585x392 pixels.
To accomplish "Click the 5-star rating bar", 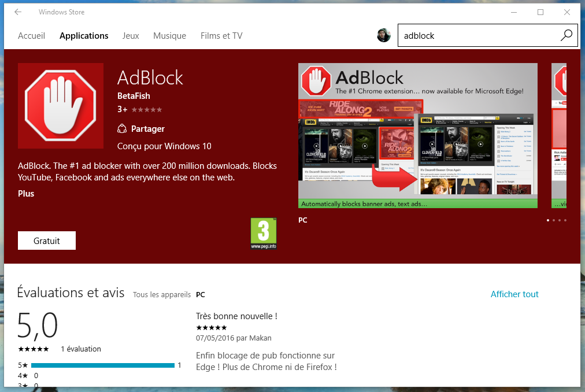I will point(103,365).
